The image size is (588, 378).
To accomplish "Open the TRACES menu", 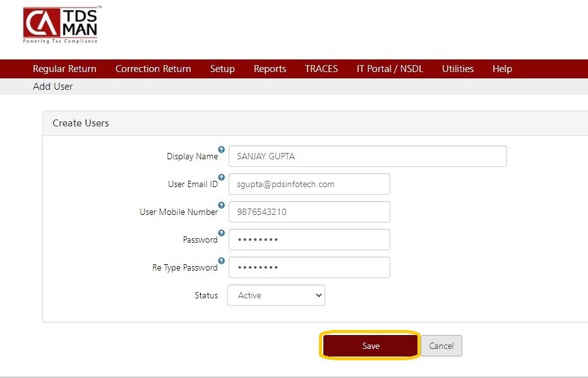I will (x=321, y=69).
